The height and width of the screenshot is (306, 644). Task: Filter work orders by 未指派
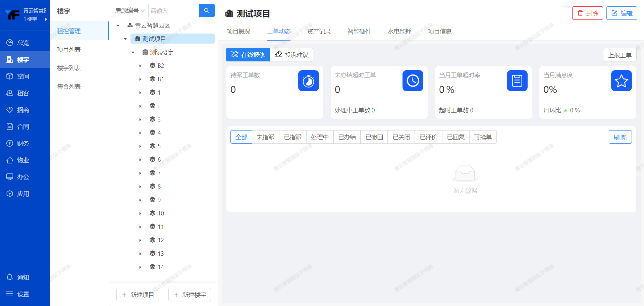point(265,137)
